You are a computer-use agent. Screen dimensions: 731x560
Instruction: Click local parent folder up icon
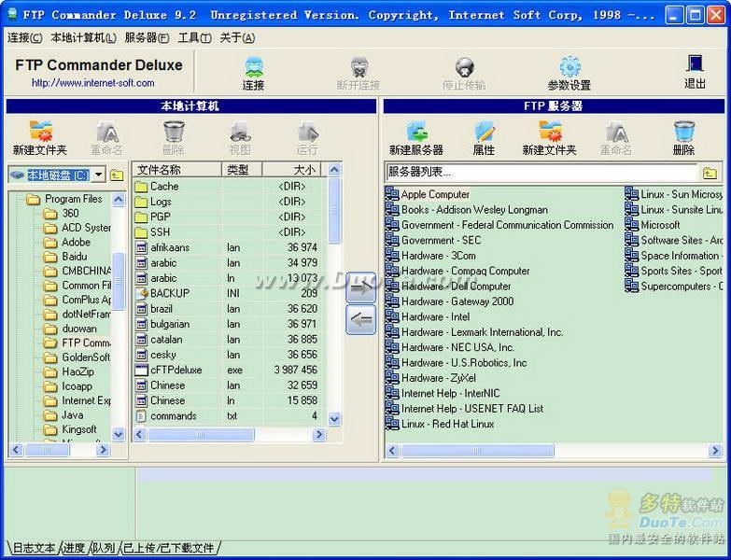117,175
